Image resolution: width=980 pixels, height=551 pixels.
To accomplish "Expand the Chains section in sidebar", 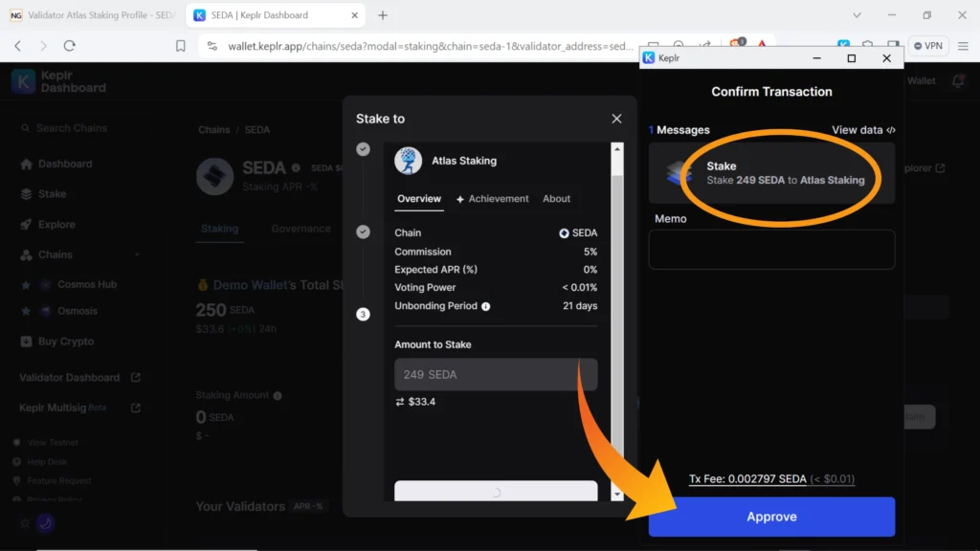I will pos(137,254).
